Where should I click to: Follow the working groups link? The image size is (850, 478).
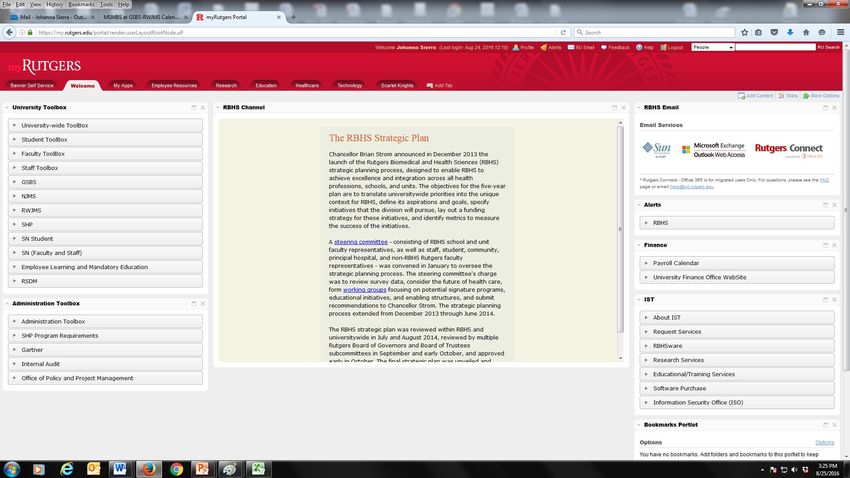coord(364,289)
